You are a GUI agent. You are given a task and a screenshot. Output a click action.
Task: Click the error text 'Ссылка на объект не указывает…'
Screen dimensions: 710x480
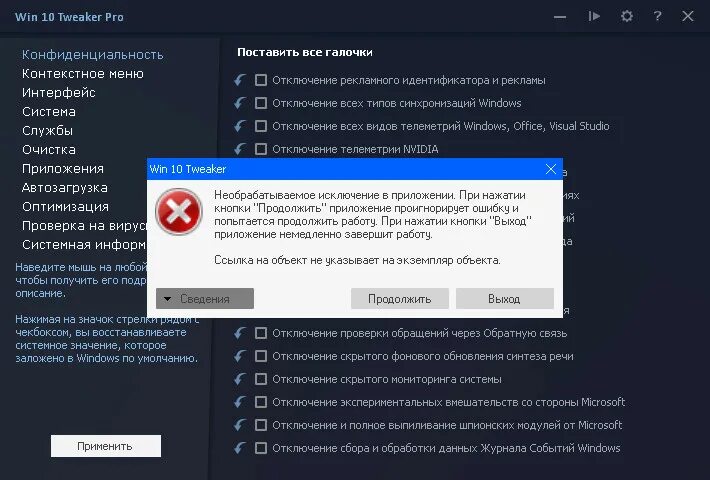point(357,260)
